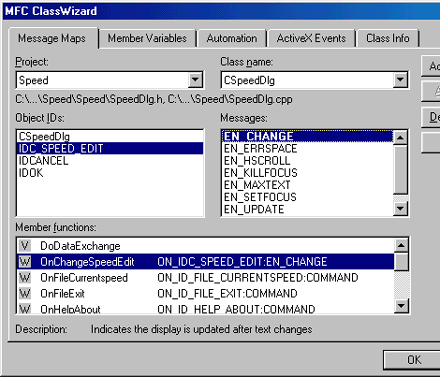Open the Class Info tab

point(387,38)
